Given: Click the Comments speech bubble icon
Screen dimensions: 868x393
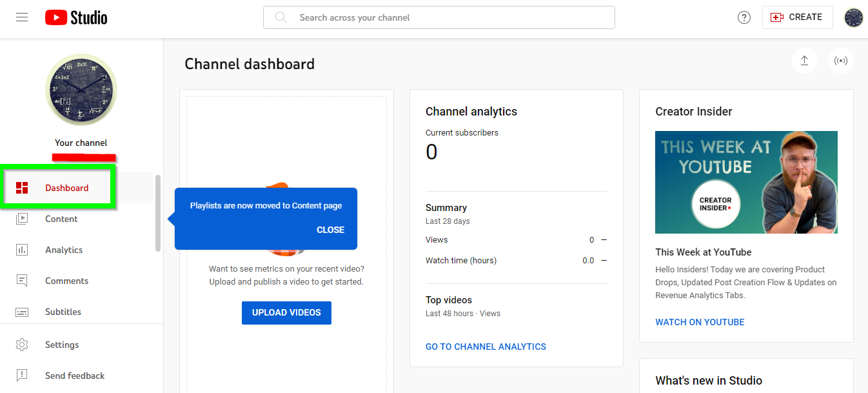Looking at the screenshot, I should [22, 281].
